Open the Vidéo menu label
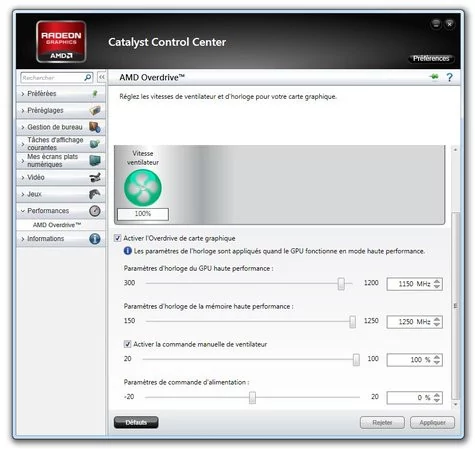The image size is (475, 452). coord(36,177)
